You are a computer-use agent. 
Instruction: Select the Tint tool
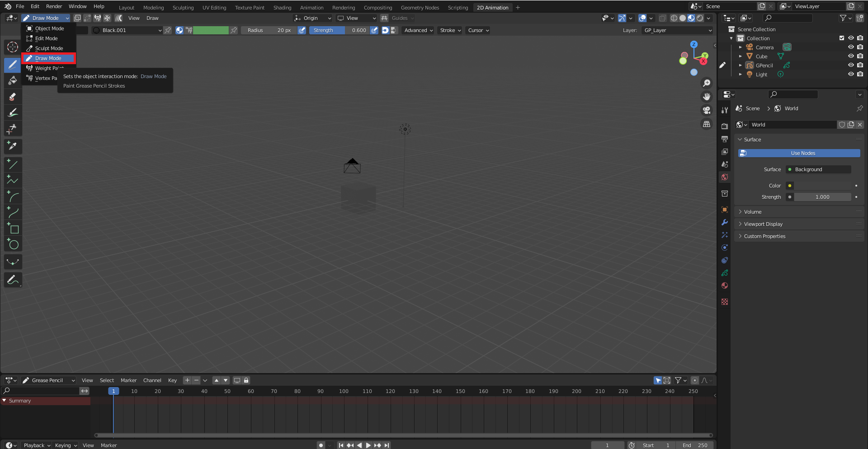coord(13,112)
